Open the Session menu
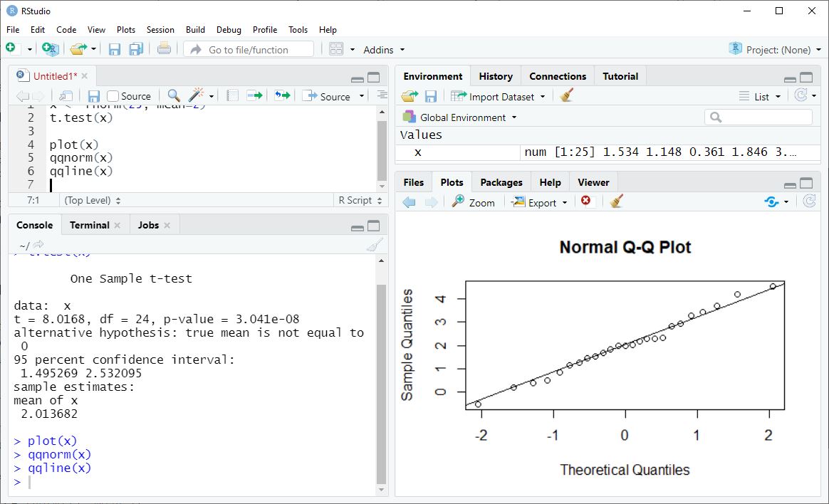Image resolution: width=829 pixels, height=504 pixels. pyautogui.click(x=160, y=29)
